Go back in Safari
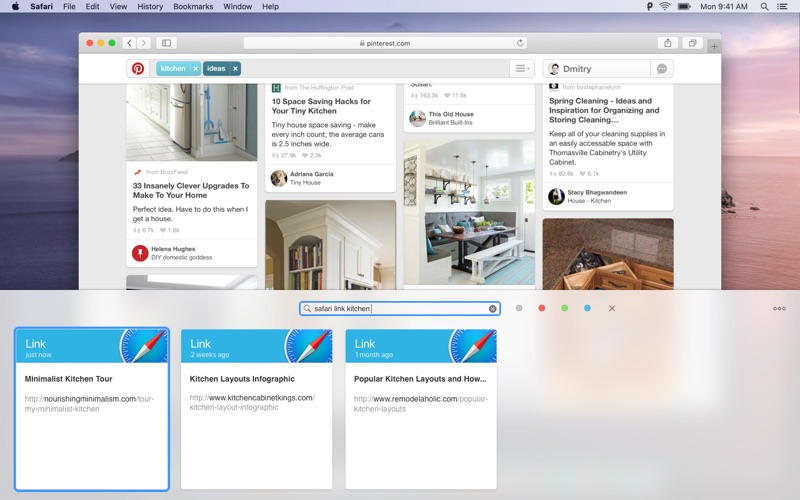Viewport: 800px width, 500px height. (130, 43)
